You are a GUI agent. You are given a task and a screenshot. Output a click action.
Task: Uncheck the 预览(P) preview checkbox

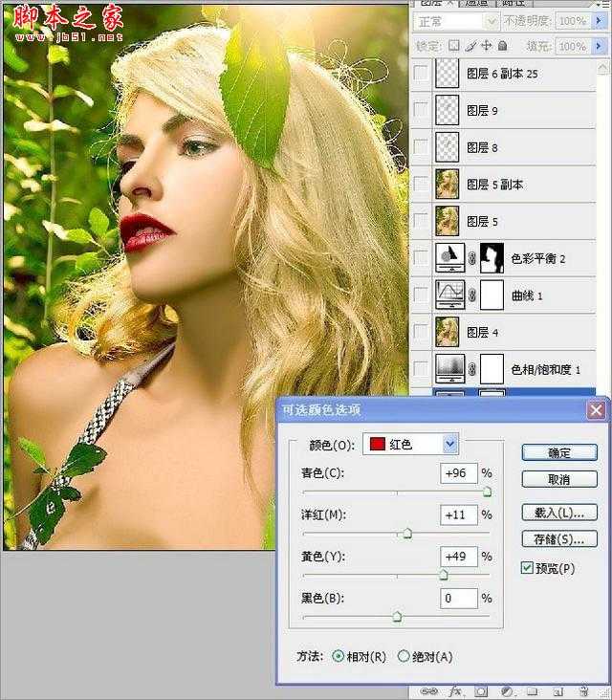[x=527, y=568]
